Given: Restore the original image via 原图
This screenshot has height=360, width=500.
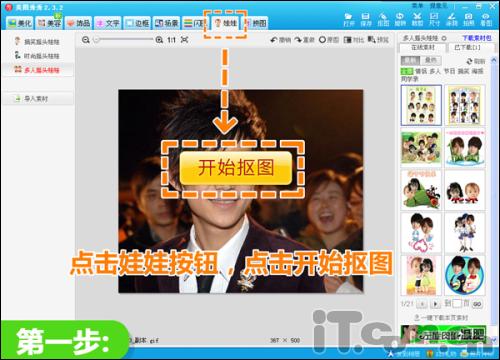Looking at the screenshot, I should pos(329,40).
